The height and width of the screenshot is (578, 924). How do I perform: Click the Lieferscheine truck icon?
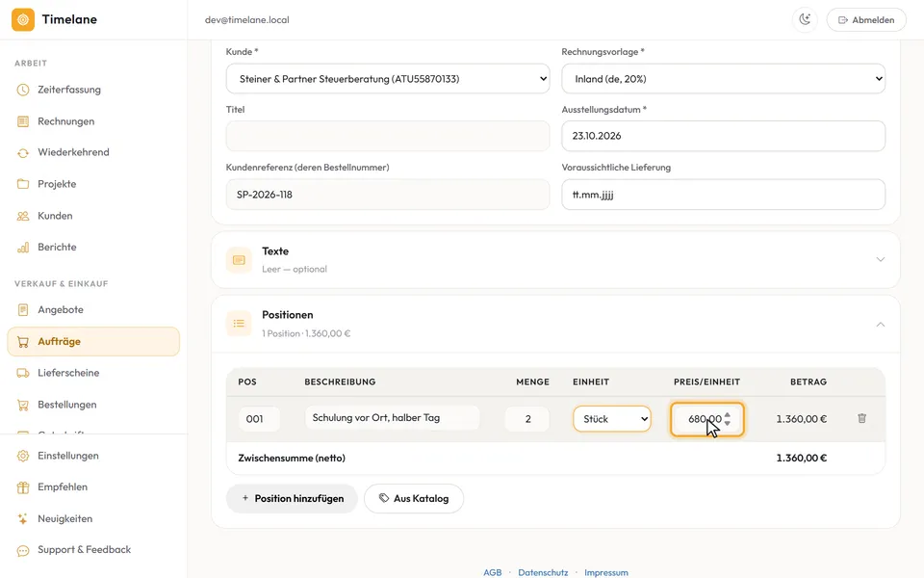[x=23, y=373]
